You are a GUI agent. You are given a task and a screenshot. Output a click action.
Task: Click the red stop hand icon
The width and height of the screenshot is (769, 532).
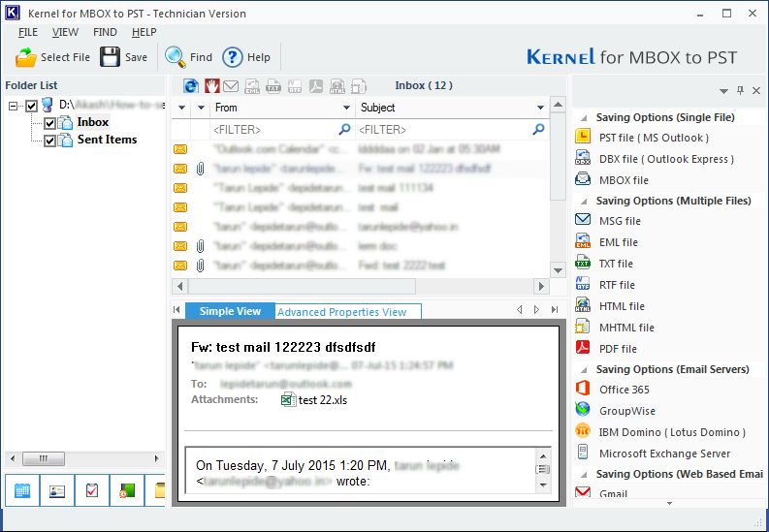tap(211, 85)
